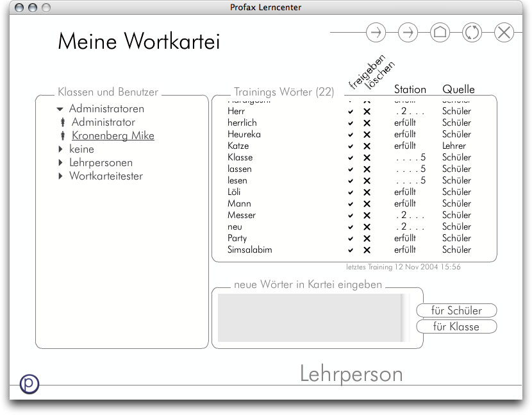Screen dimensions: 532x415
Task: Toggle the freigeben checkmark for neu
Action: click(x=351, y=227)
